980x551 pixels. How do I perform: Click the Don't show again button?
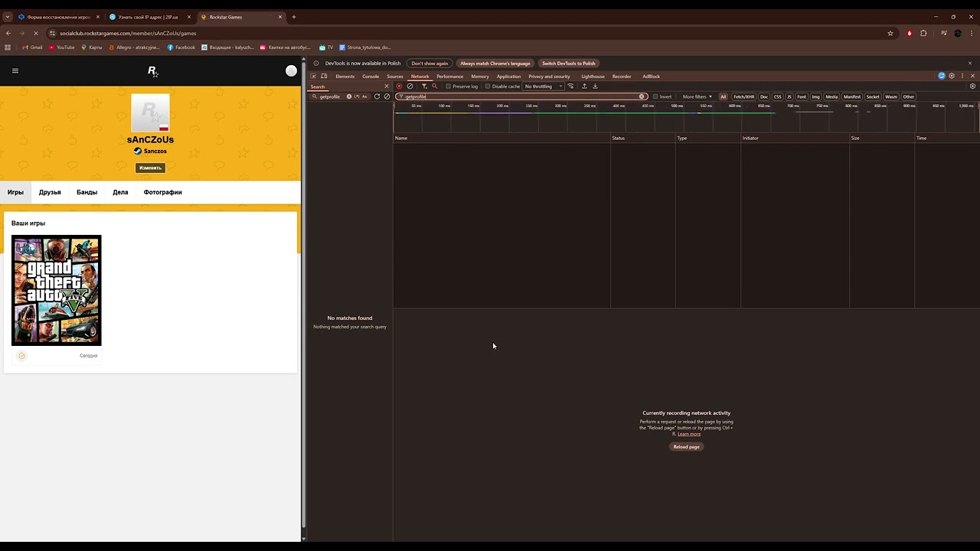coord(430,64)
